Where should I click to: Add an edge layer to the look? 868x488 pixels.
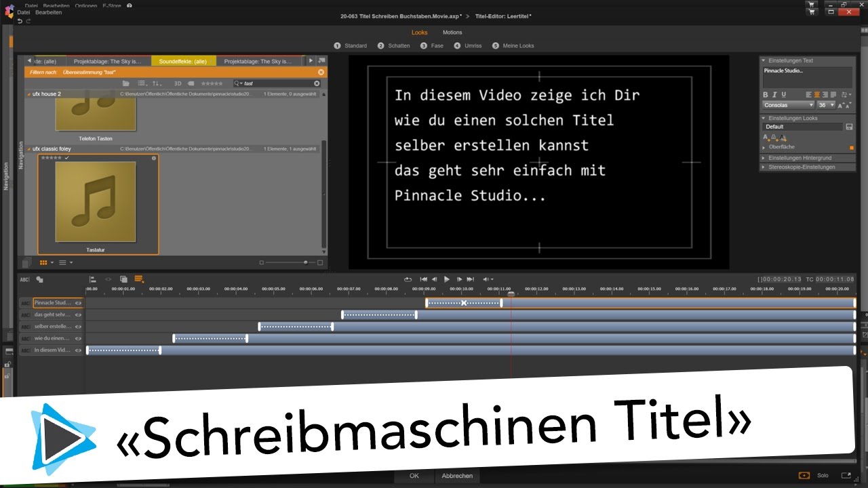(775, 138)
